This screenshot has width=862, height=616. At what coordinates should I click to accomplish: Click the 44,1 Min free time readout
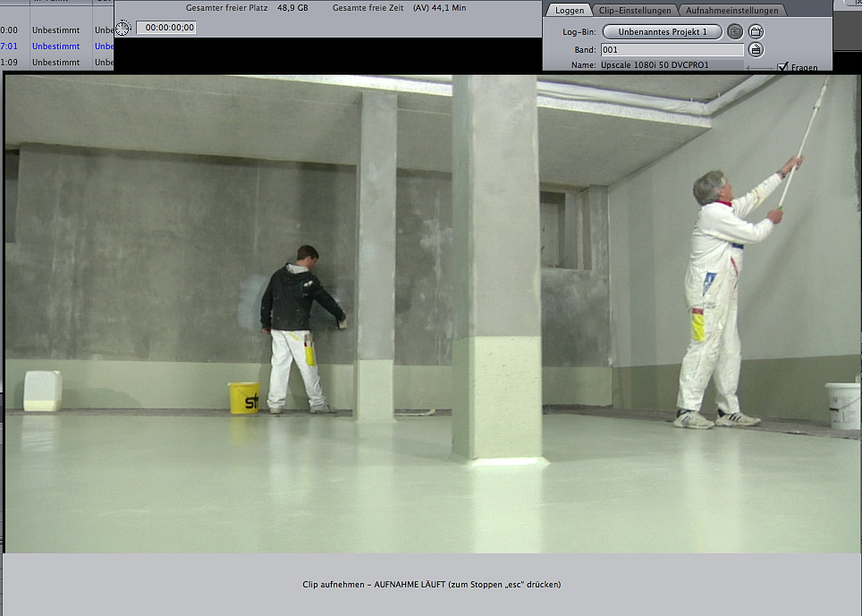(448, 7)
